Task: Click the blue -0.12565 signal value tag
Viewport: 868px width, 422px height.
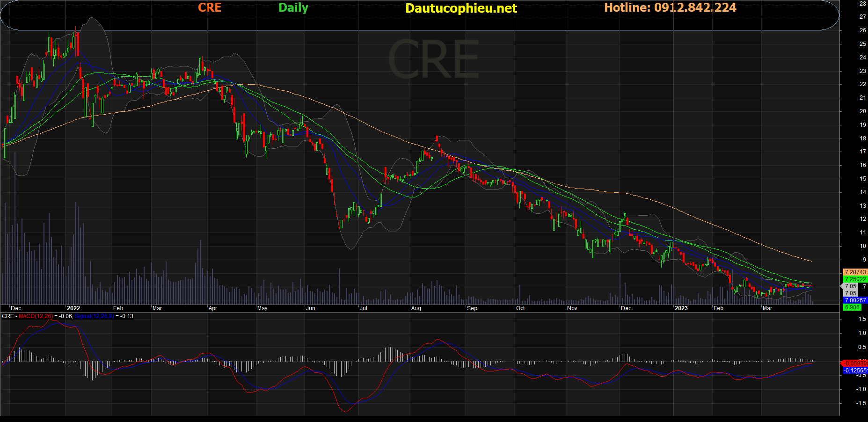Action: coord(855,371)
